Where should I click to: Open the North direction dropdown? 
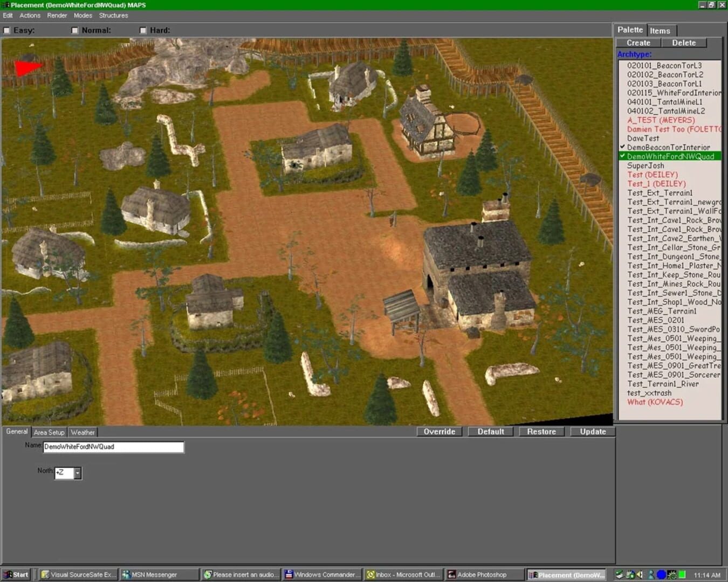77,473
